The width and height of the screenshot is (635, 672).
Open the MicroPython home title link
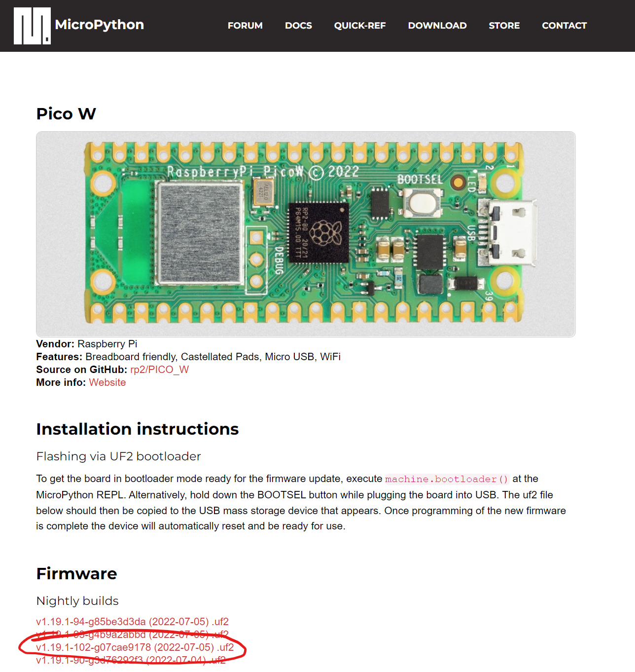pos(100,25)
